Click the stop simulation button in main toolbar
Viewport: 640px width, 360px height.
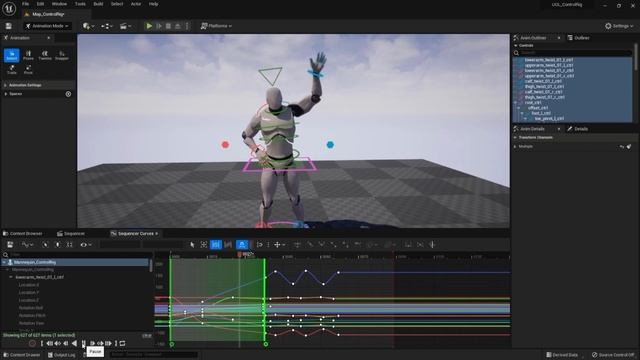click(168, 26)
